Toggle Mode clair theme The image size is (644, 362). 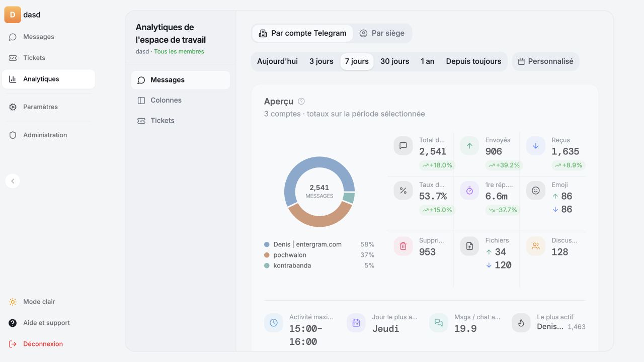click(x=48, y=302)
